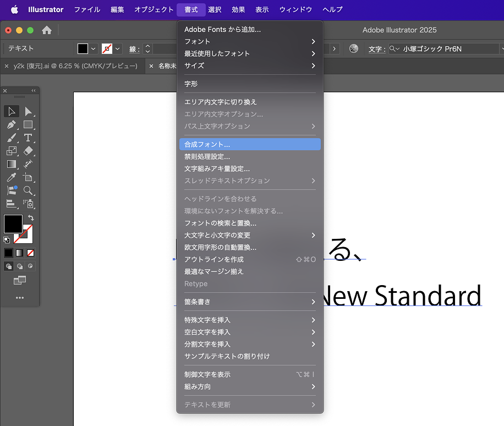Set paint type to Color

click(9, 253)
